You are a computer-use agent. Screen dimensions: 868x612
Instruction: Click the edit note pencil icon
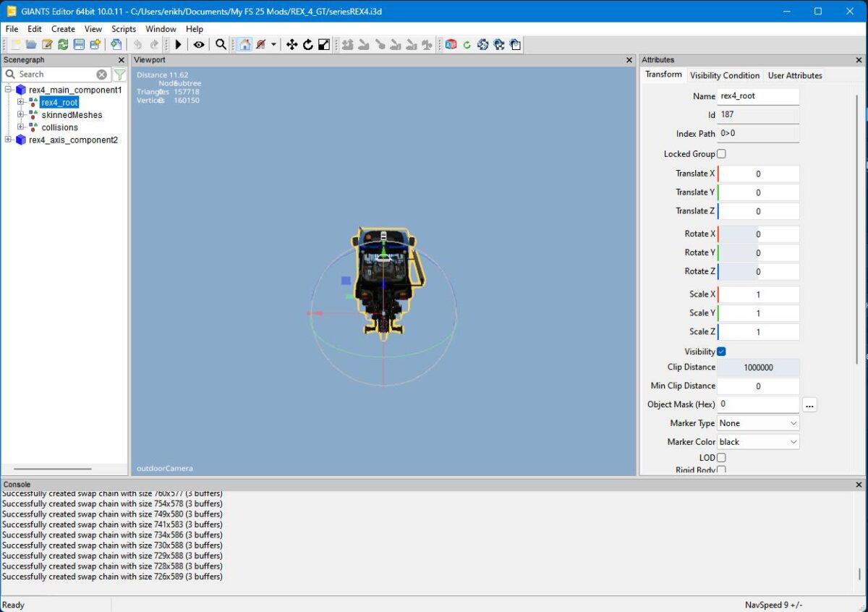click(47, 45)
